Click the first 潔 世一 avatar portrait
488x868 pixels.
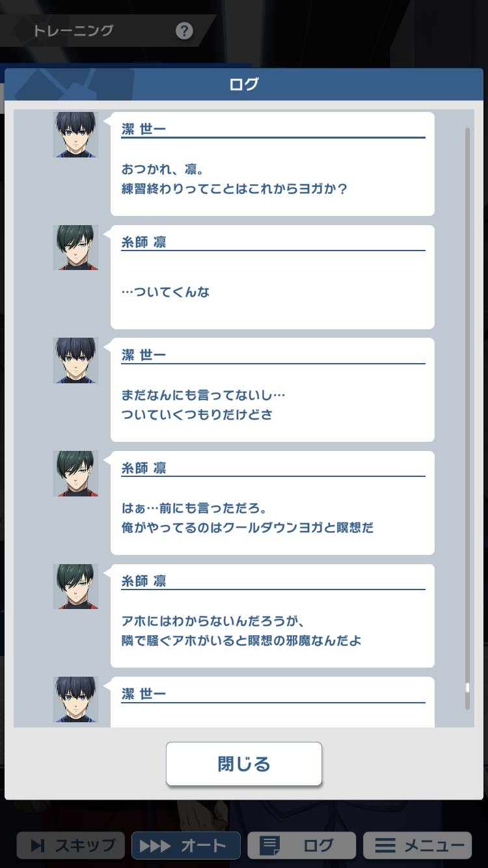click(x=75, y=135)
